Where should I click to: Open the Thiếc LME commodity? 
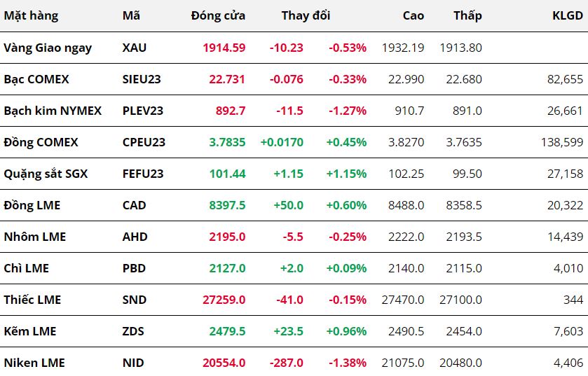32,300
